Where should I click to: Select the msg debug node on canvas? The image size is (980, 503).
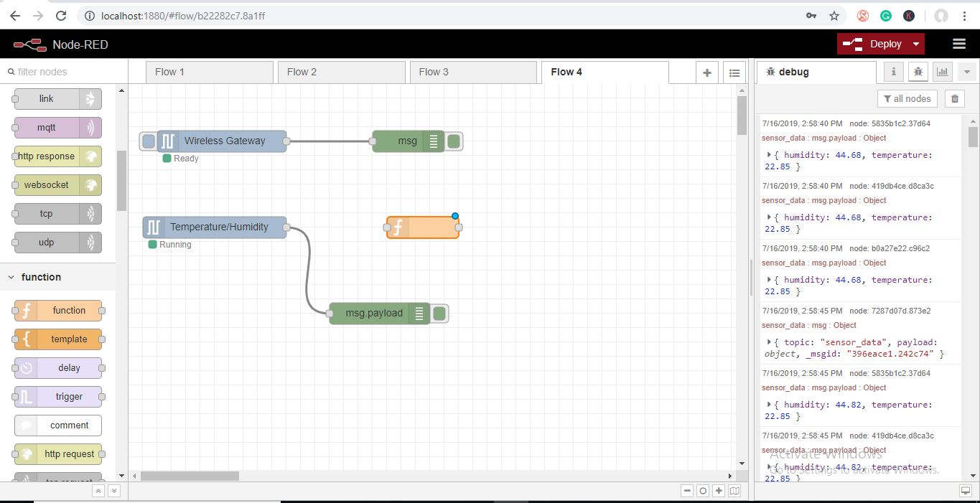click(x=409, y=141)
